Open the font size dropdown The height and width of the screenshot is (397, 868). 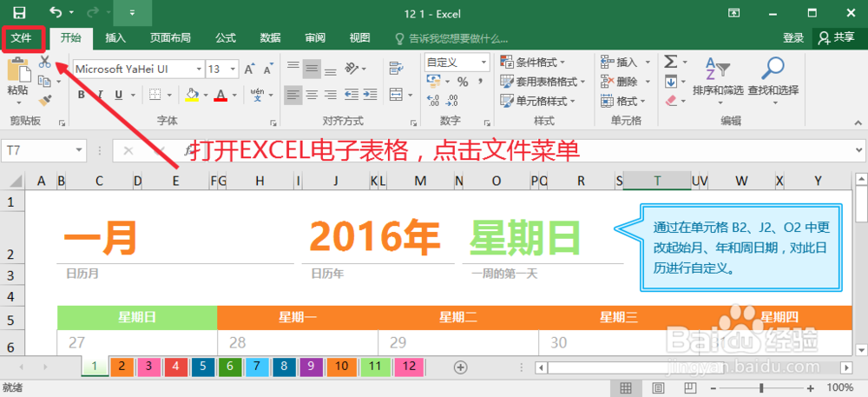click(233, 69)
